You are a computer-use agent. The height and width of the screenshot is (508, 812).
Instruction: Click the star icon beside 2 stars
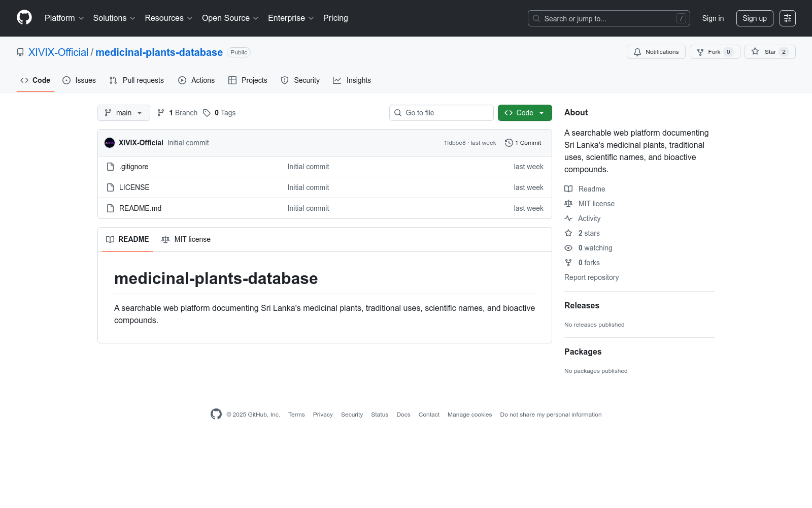coord(568,233)
